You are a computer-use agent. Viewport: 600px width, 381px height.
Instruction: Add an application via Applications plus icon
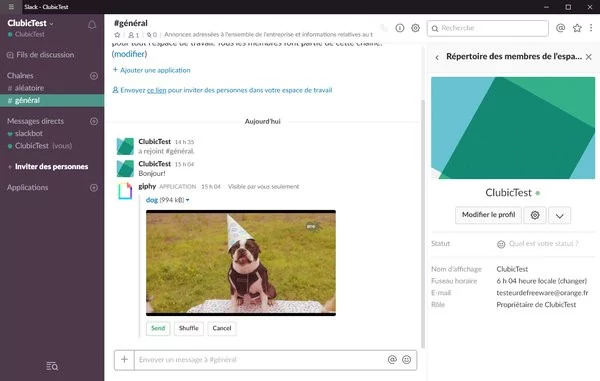(94, 187)
